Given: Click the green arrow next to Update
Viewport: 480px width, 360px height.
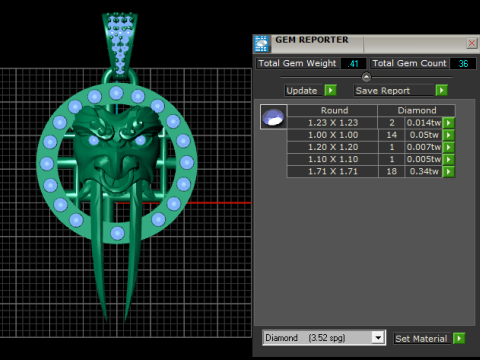Looking at the screenshot, I should (330, 90).
